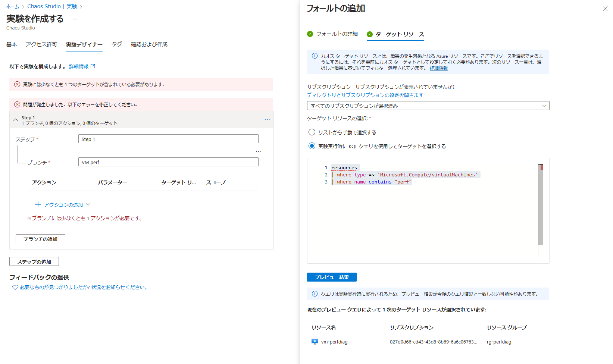This screenshot has height=364, width=613.
Task: Go to the 確認および作成 tab
Action: [x=149, y=44]
